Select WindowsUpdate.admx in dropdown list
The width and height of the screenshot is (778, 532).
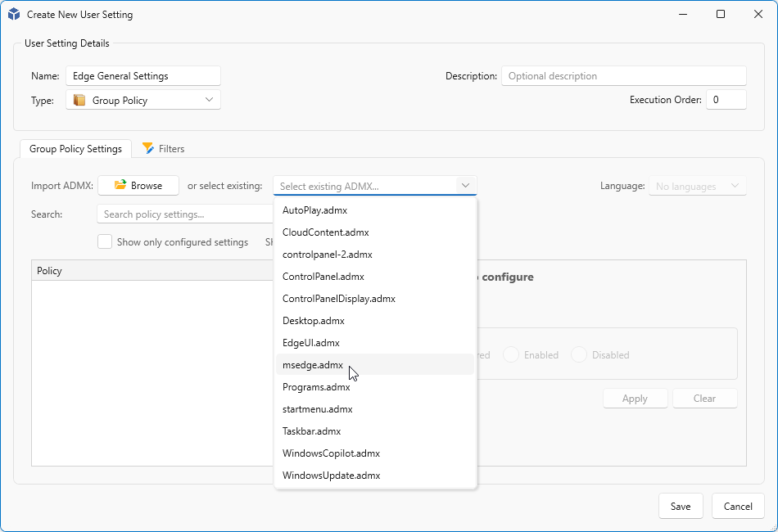(331, 476)
